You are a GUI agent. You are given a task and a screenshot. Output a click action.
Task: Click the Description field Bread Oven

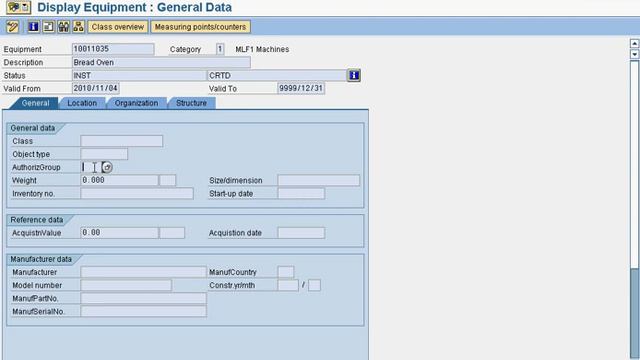click(x=161, y=62)
